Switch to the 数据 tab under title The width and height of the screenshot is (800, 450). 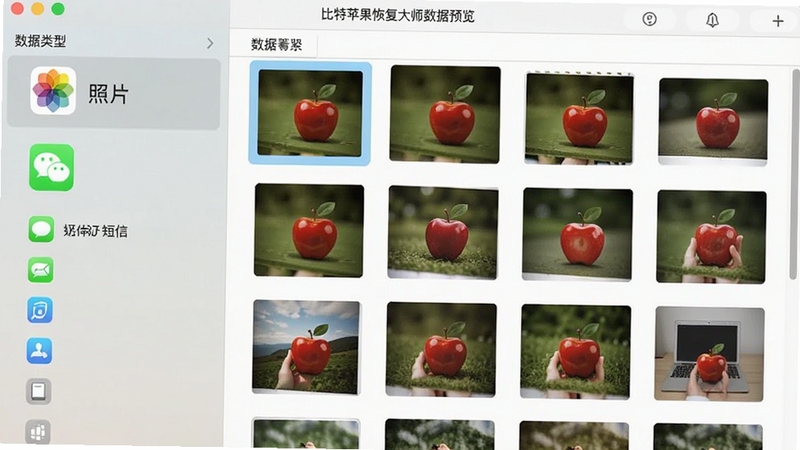coord(277,45)
